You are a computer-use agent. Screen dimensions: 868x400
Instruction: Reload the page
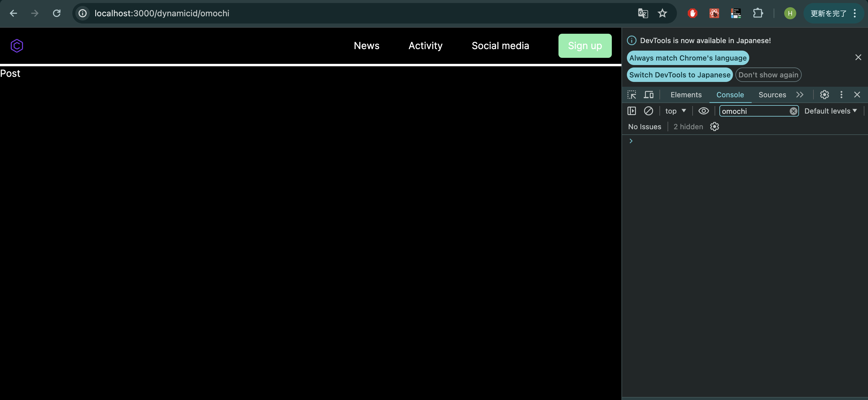coord(57,14)
